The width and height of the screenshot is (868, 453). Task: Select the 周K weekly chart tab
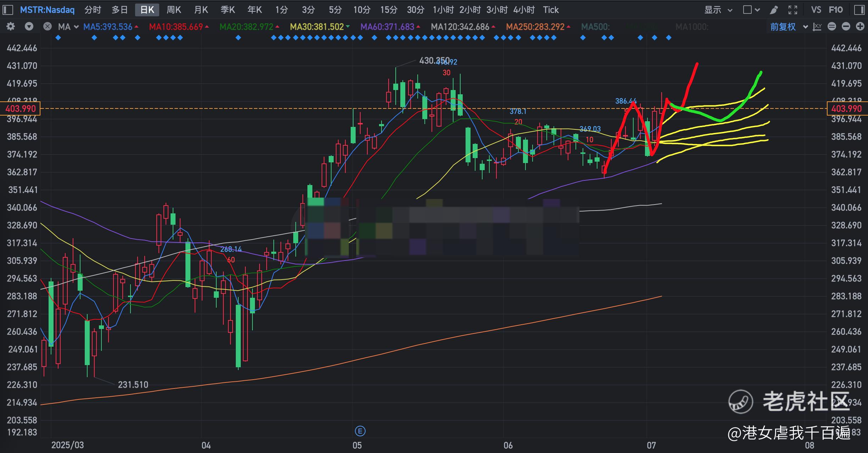pyautogui.click(x=174, y=10)
